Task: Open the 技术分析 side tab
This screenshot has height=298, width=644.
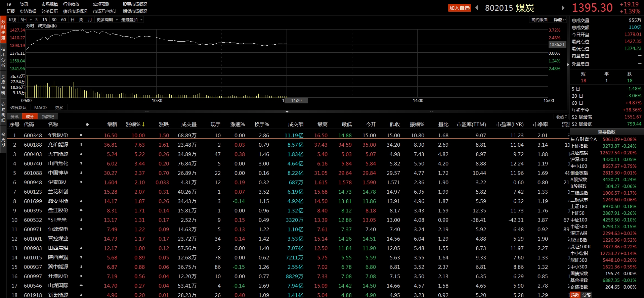Action: click(3, 57)
